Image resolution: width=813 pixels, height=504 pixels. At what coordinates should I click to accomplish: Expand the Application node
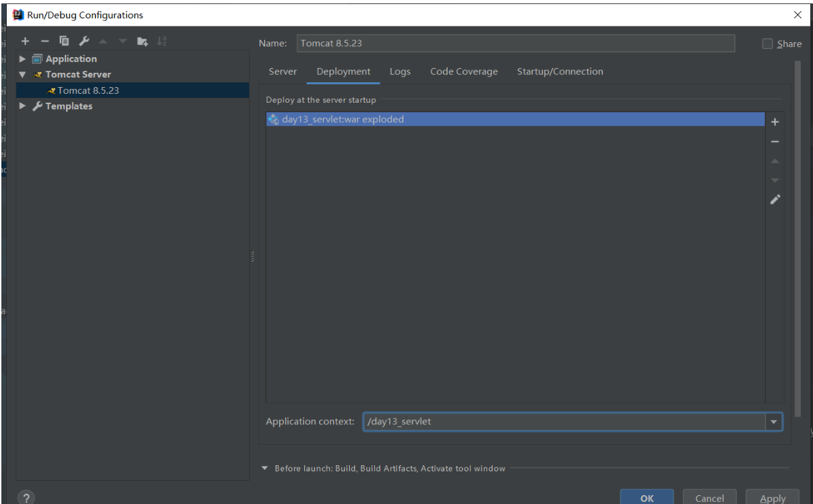(x=22, y=58)
